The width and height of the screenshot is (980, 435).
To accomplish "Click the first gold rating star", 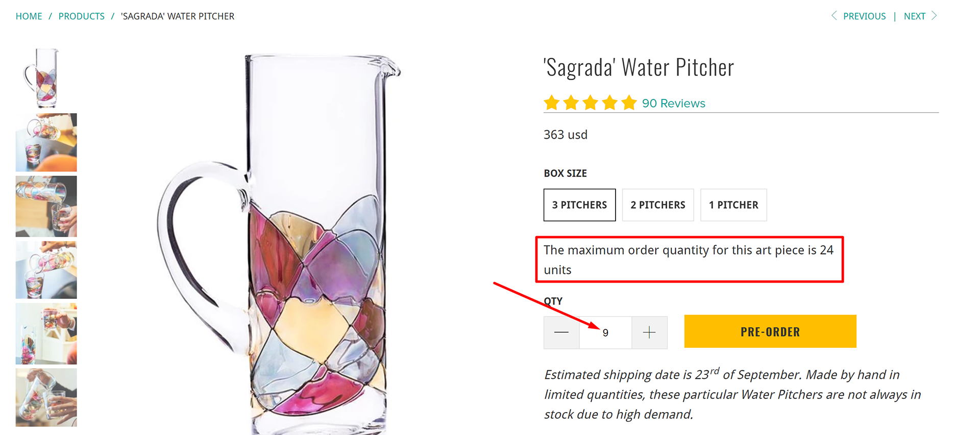I will (x=552, y=103).
